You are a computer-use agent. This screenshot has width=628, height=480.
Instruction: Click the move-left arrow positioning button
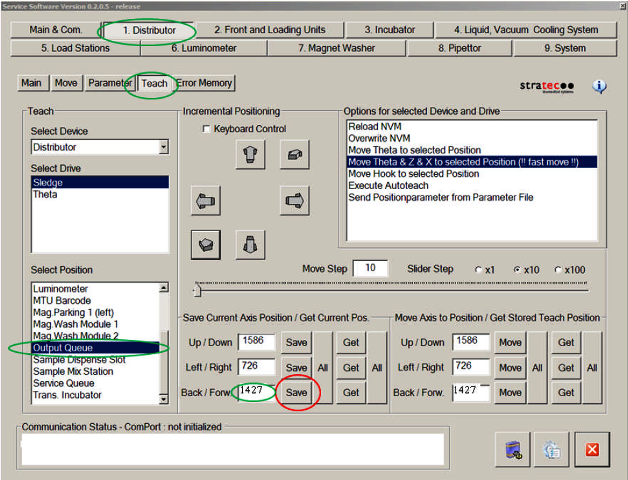[x=205, y=201]
